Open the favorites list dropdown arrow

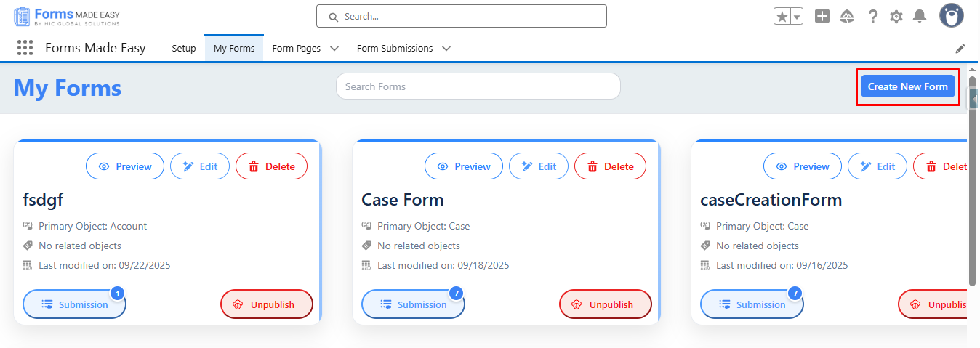pyautogui.click(x=797, y=17)
